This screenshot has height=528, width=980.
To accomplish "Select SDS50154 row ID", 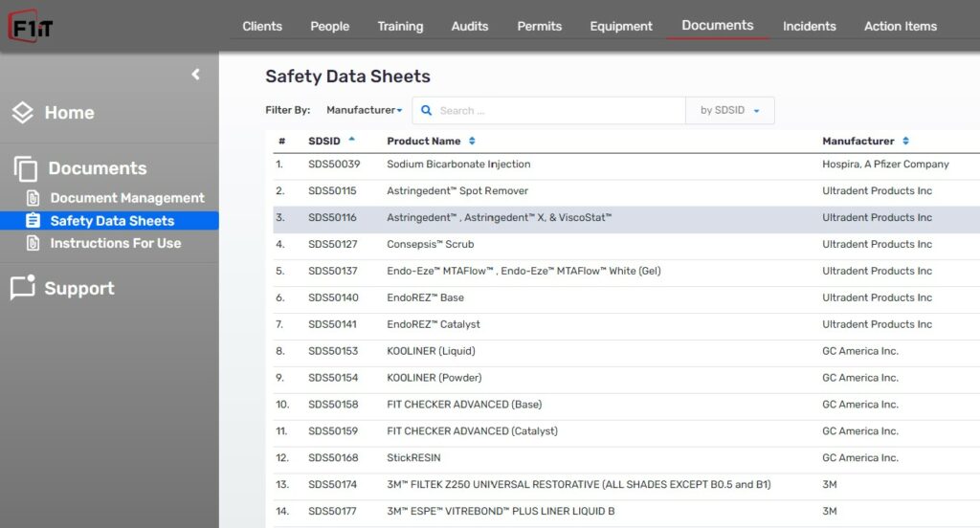I will point(334,378).
